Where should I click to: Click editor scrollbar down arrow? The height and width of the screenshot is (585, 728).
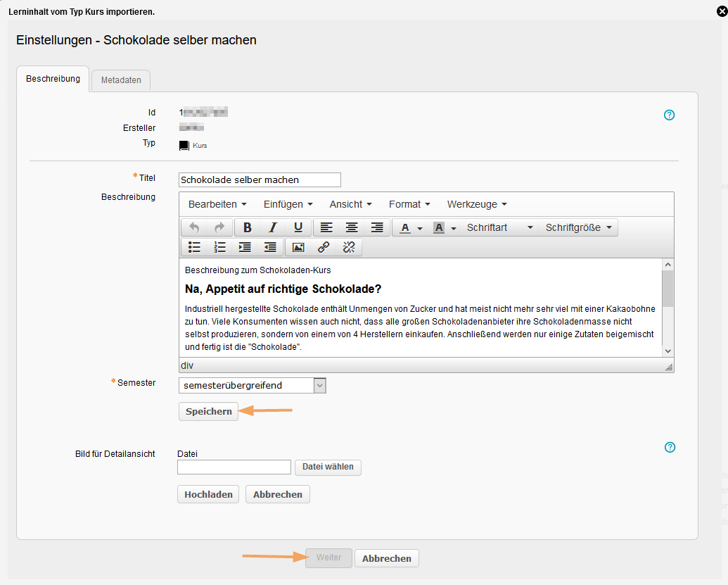[668, 351]
